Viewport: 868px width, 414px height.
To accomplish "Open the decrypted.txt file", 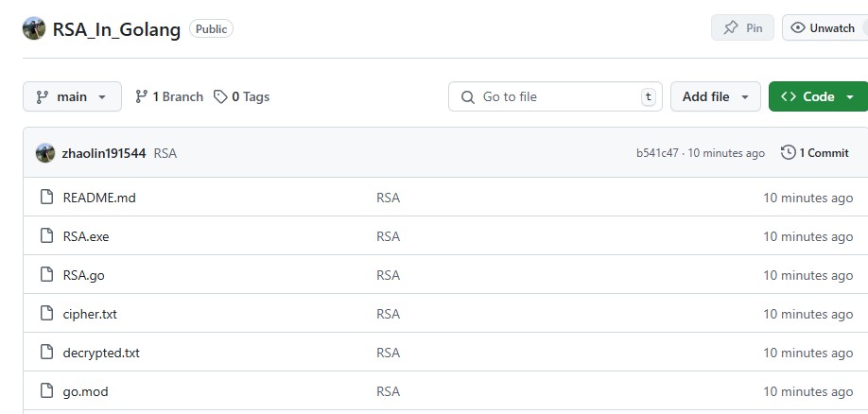I will tap(101, 353).
